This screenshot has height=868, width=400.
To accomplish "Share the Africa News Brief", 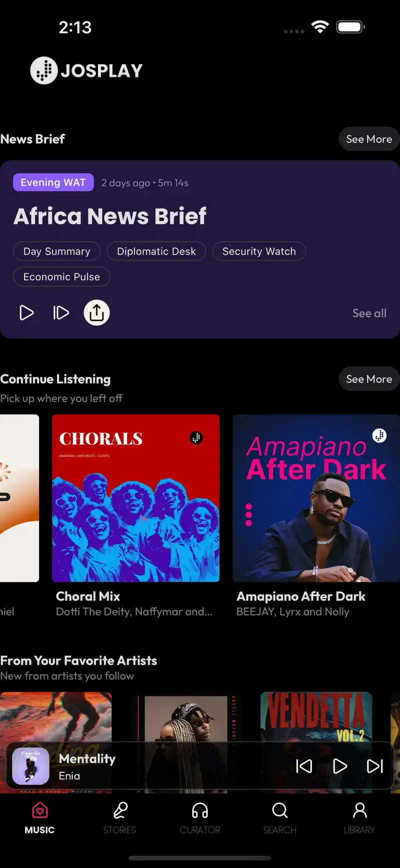I will tap(96, 313).
